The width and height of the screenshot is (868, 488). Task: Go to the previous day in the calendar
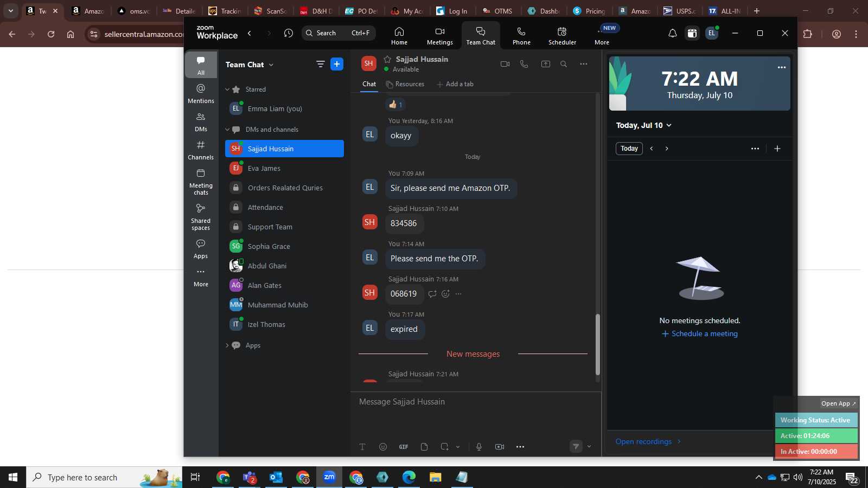click(652, 149)
